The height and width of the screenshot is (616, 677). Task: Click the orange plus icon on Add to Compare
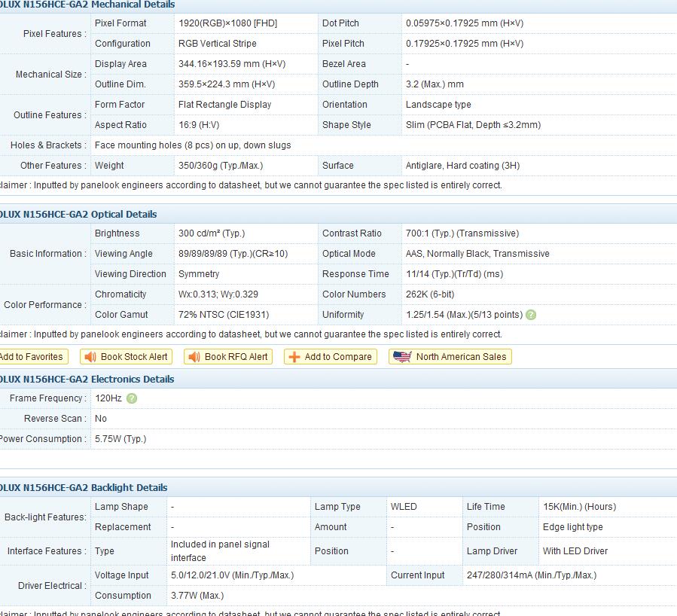[294, 357]
